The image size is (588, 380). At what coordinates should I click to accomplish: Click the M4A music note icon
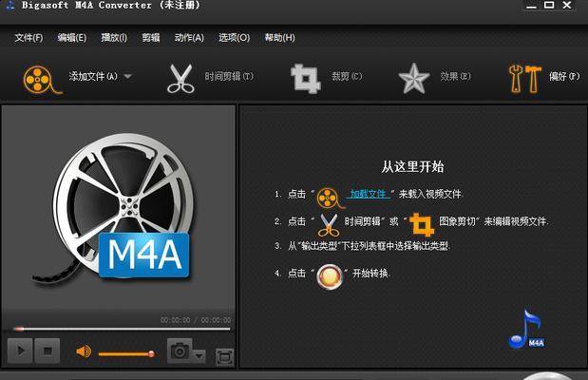[x=526, y=329]
